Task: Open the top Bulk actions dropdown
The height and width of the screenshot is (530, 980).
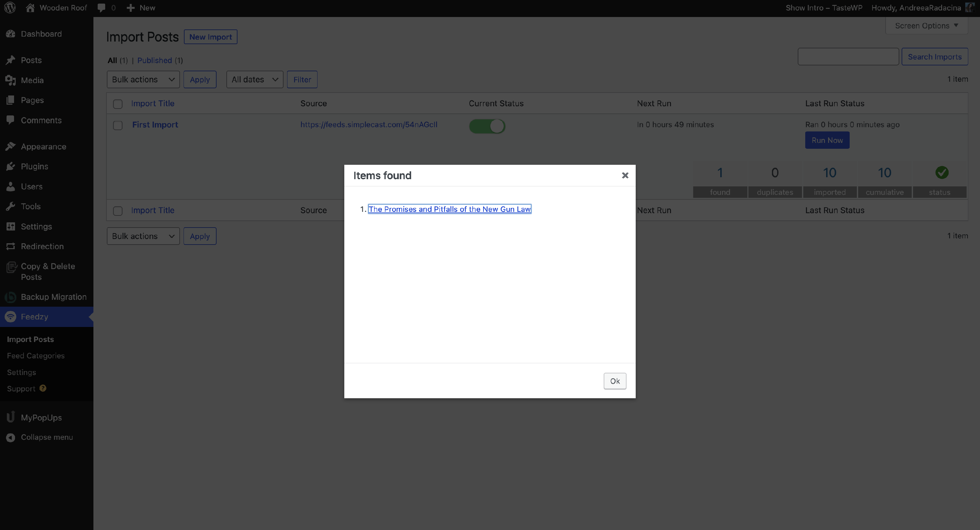Action: point(143,79)
